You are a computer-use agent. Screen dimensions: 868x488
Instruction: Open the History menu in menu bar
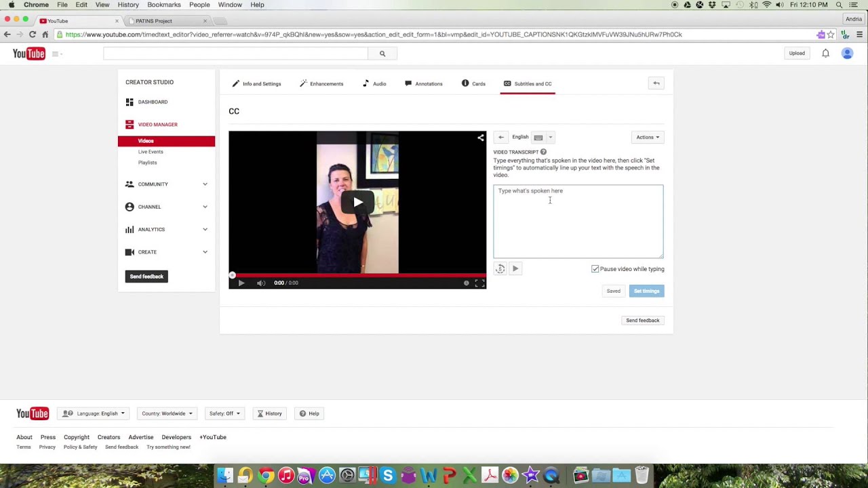pos(128,5)
